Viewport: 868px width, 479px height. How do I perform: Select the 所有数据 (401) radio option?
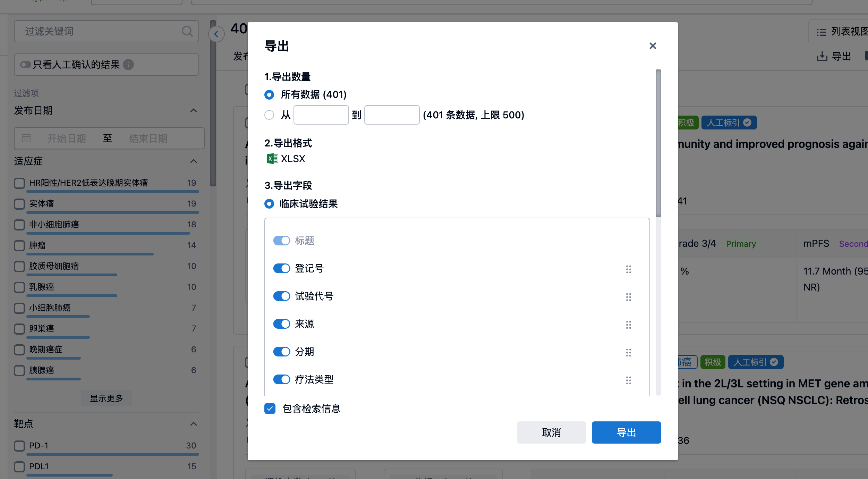[x=269, y=94]
